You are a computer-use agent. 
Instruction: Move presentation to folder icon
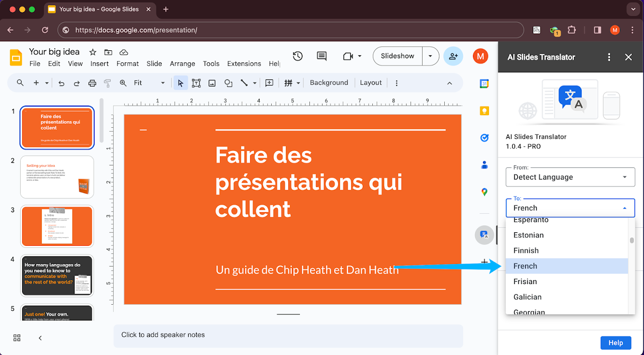pyautogui.click(x=108, y=52)
